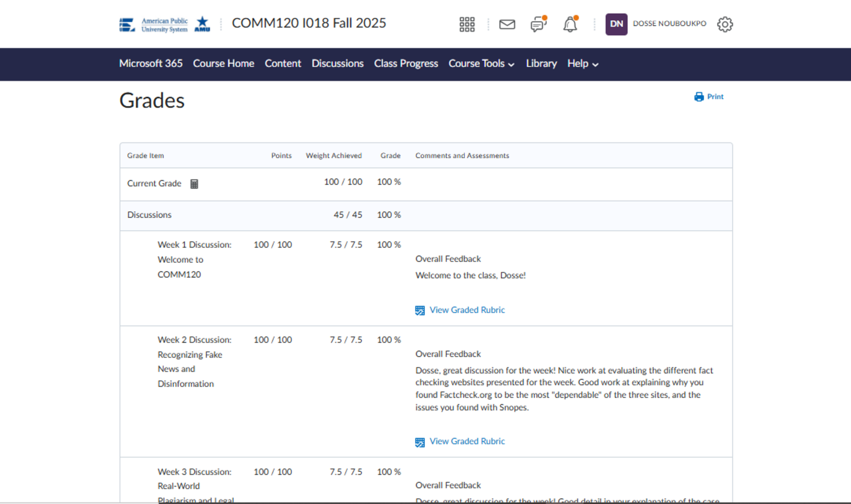Image resolution: width=851 pixels, height=504 pixels.
Task: Click 'Welcome to the class, Dosse!' comment
Action: click(x=471, y=275)
